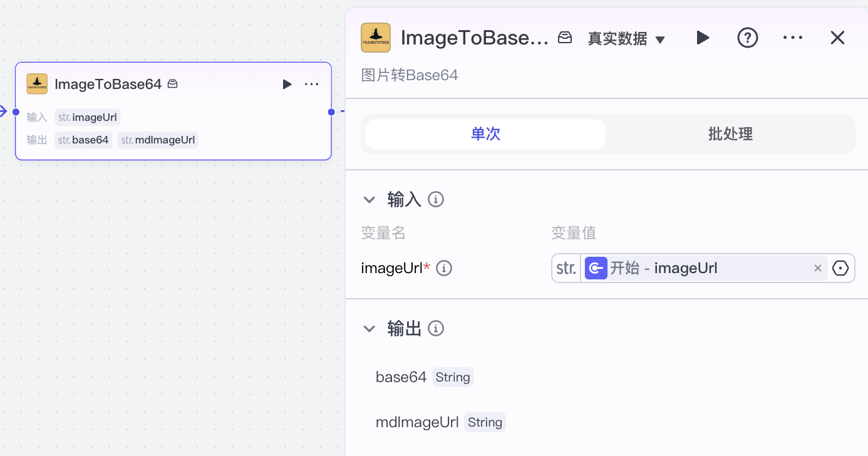Clear the 开始 - imageUrl value
Viewport: 868px width, 456px height.
(818, 267)
